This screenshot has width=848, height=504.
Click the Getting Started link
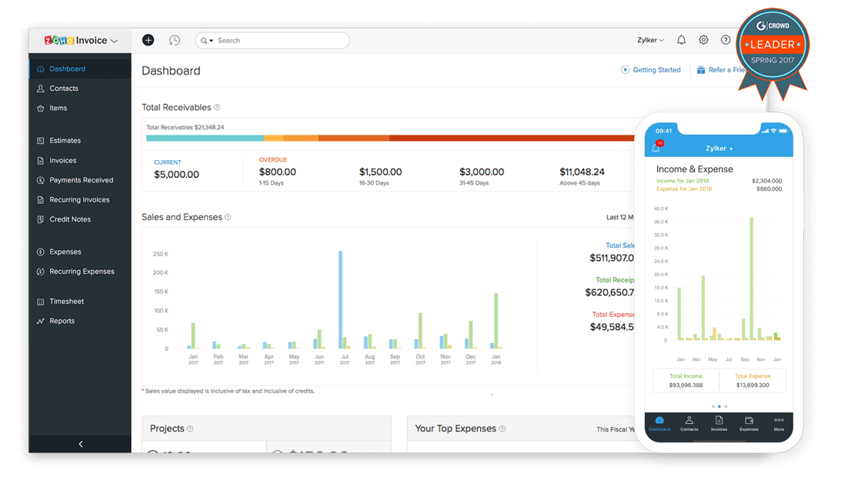click(x=651, y=70)
